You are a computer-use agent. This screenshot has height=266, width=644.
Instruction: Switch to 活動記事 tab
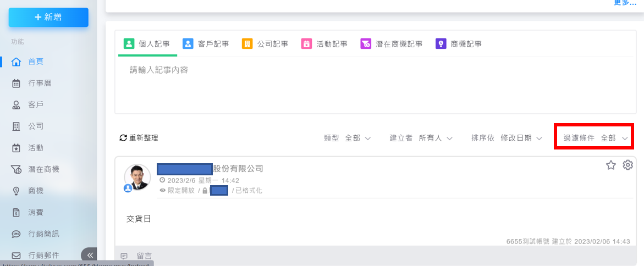(x=324, y=44)
